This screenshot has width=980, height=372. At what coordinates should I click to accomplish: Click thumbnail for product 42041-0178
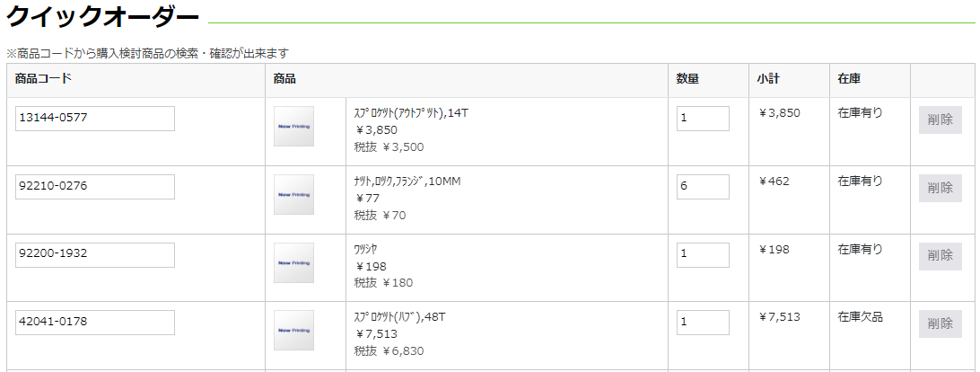pos(293,331)
